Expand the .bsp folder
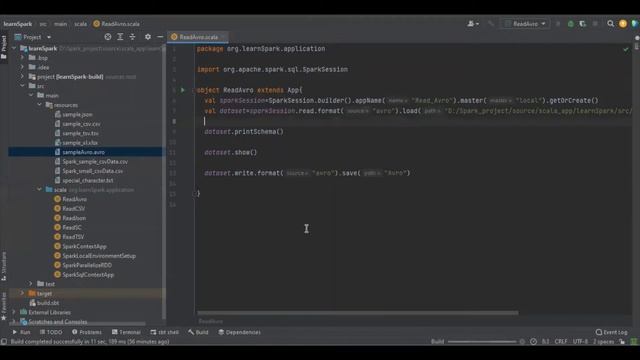The height and width of the screenshot is (360, 640). [22, 58]
